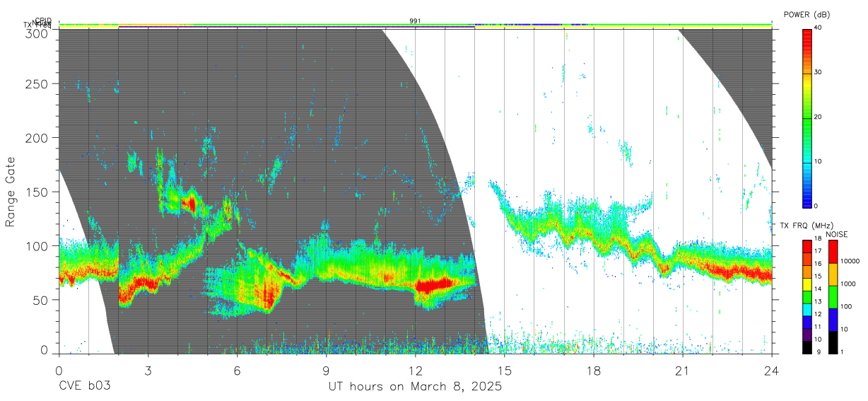
Task: Click the 10000 label on the noise scale
Action: click(850, 261)
